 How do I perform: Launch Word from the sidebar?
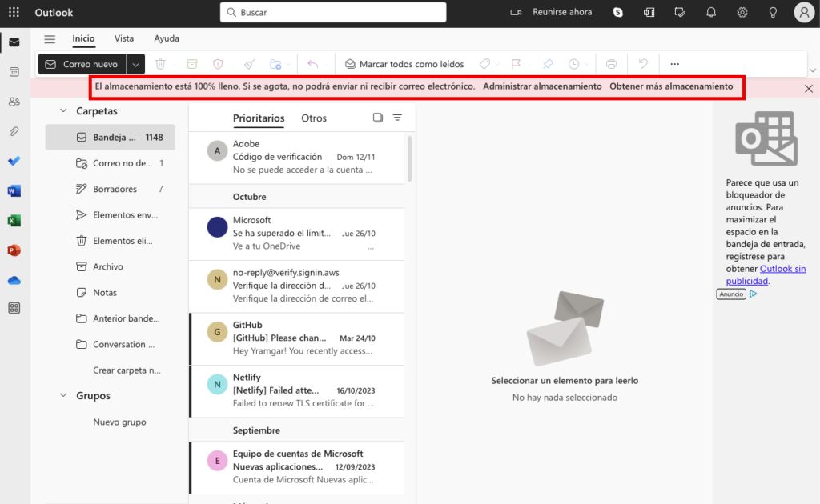point(14,190)
